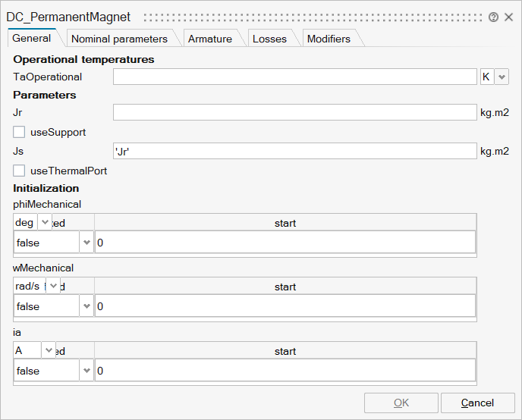Click the ia start value field
This screenshot has width=522, height=420.
point(285,371)
